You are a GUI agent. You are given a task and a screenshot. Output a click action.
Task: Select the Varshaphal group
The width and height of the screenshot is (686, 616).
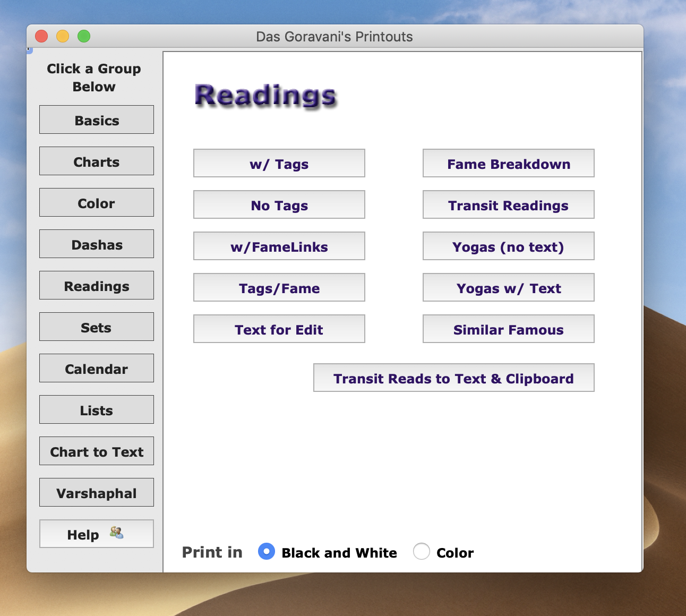pos(96,493)
